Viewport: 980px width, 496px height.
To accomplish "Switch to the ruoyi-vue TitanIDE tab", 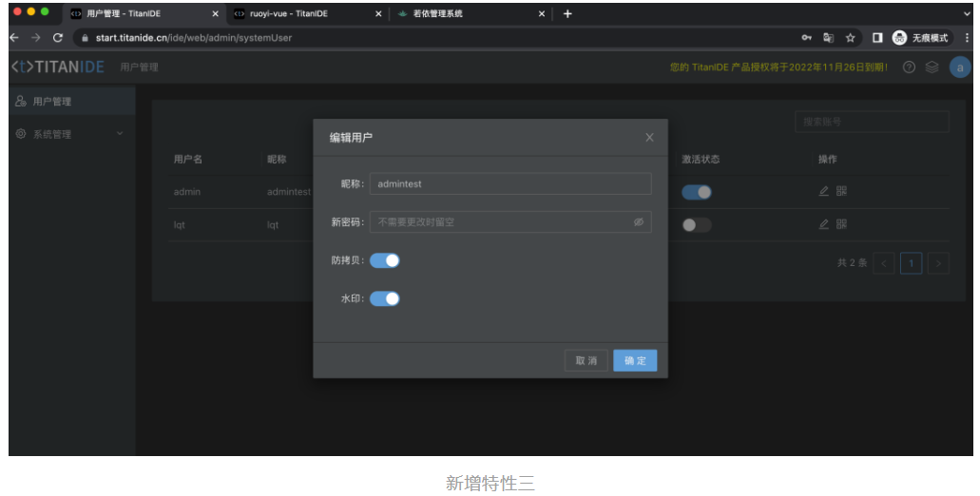I will [295, 13].
